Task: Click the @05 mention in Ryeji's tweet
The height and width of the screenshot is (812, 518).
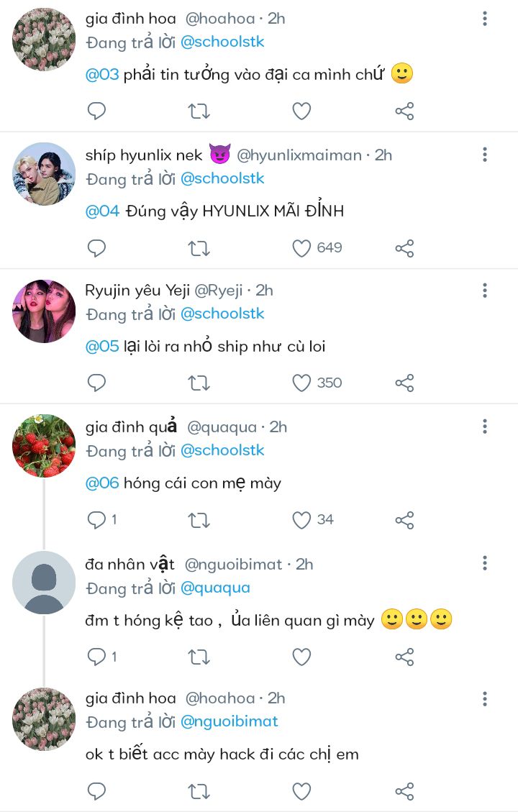Action: point(102,347)
